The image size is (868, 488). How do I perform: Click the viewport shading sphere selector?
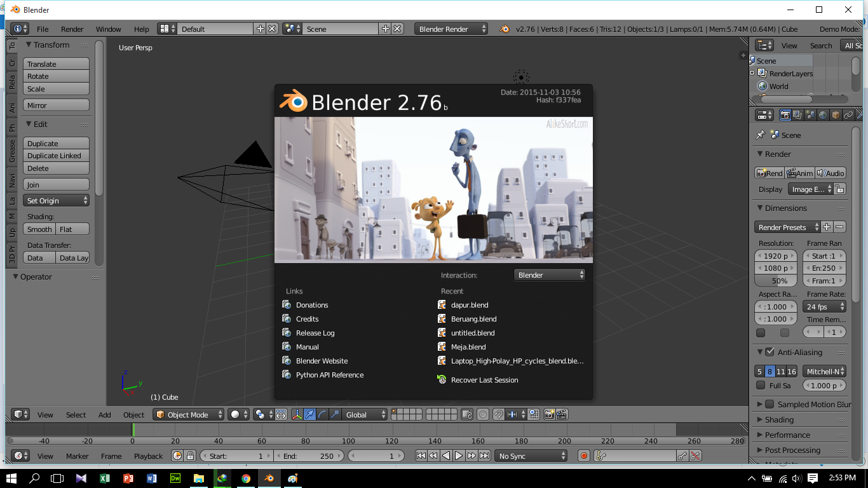(239, 414)
